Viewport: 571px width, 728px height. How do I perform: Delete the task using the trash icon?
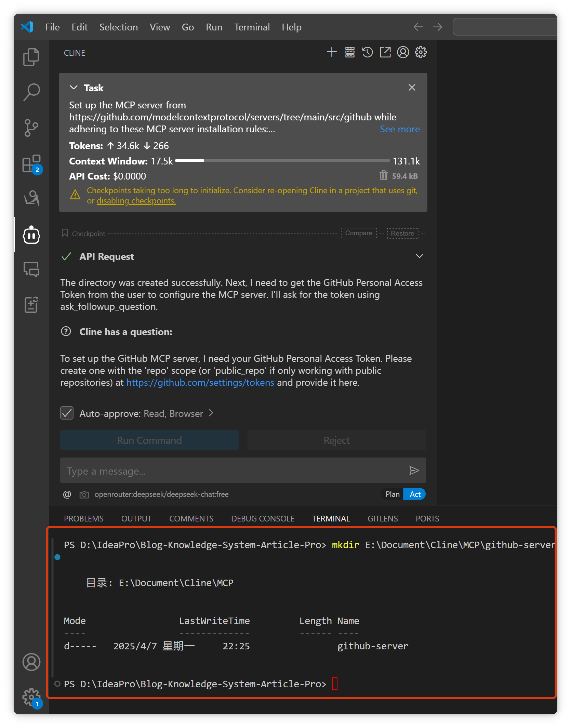pyautogui.click(x=383, y=176)
